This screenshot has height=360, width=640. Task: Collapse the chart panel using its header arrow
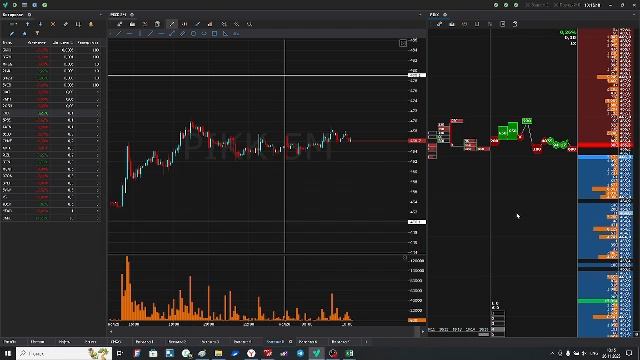(x=420, y=15)
